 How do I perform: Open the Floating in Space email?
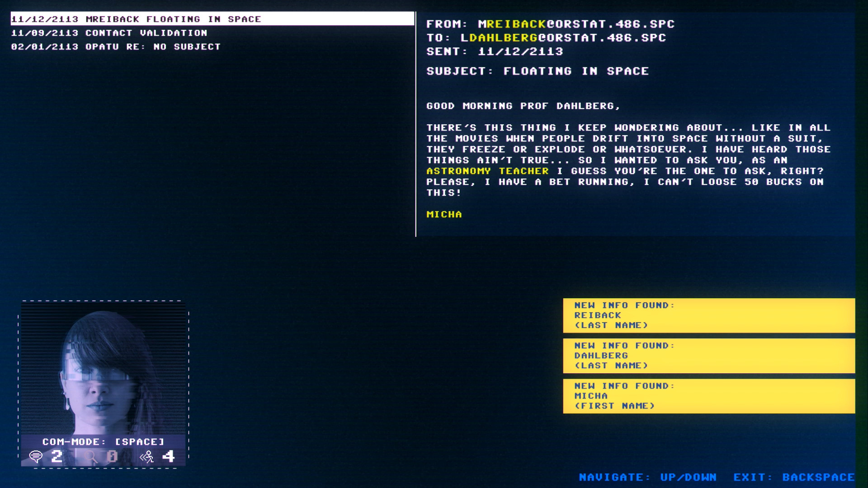(x=136, y=19)
